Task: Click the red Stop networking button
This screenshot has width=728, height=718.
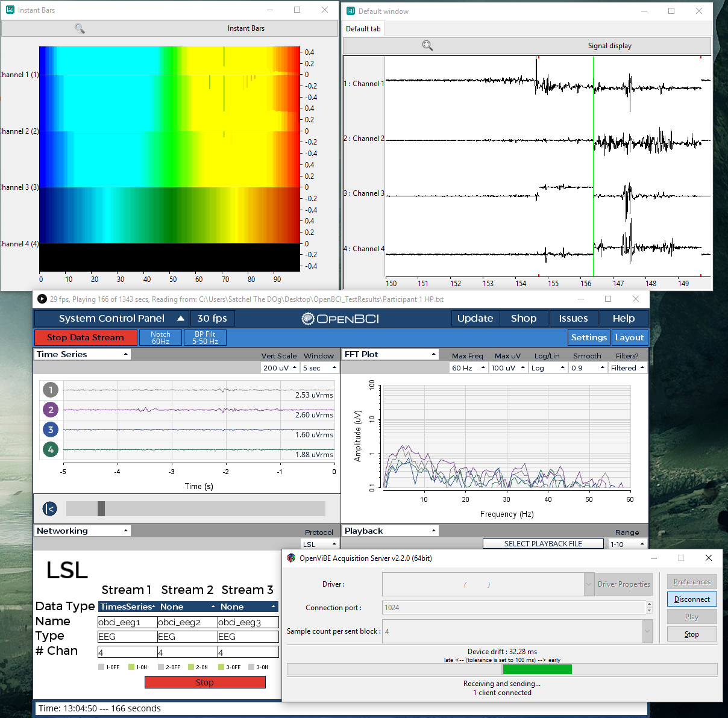Action: 205,682
